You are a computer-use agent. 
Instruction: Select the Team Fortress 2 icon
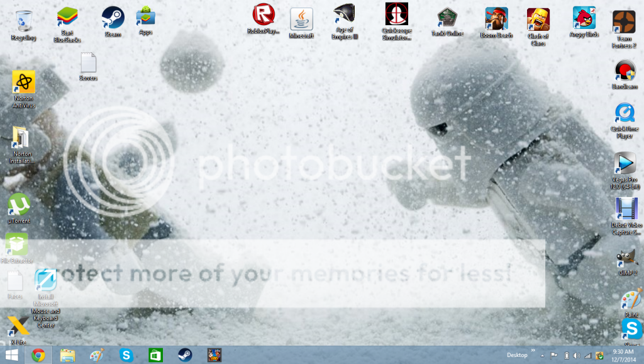[x=623, y=22]
